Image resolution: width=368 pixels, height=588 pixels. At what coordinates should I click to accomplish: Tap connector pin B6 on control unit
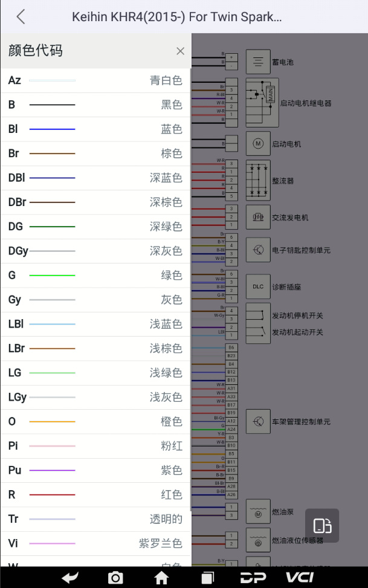[x=231, y=347]
